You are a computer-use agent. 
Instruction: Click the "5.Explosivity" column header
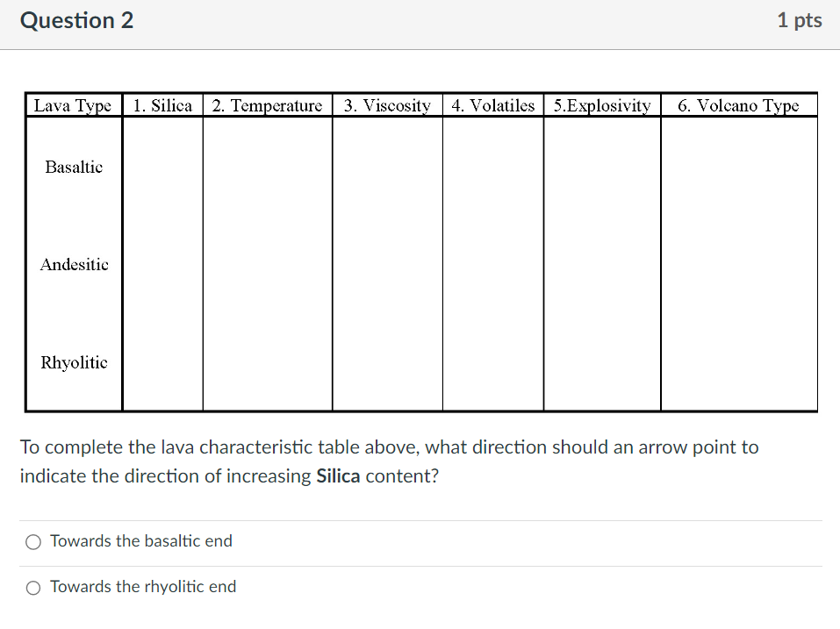601,105
